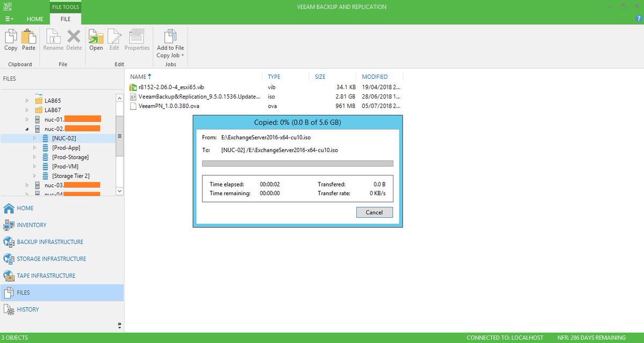Expand the [NUC-02] datastore node
This screenshot has width=644, height=343.
click(35, 138)
